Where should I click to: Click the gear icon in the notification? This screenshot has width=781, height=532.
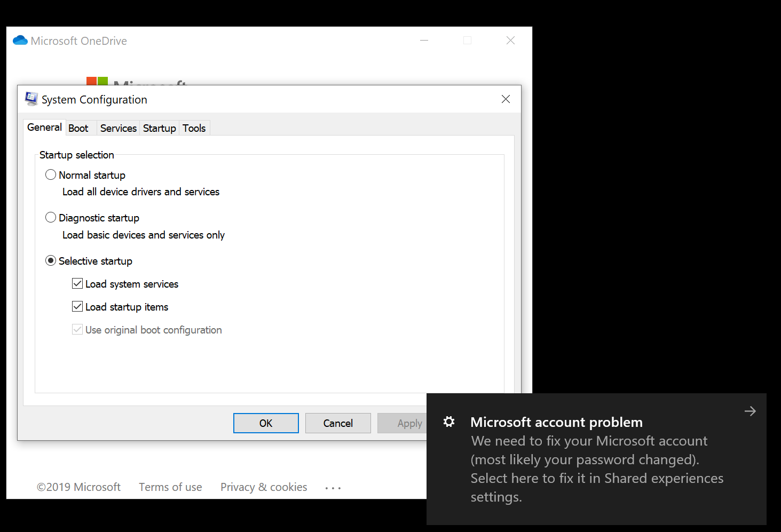449,422
